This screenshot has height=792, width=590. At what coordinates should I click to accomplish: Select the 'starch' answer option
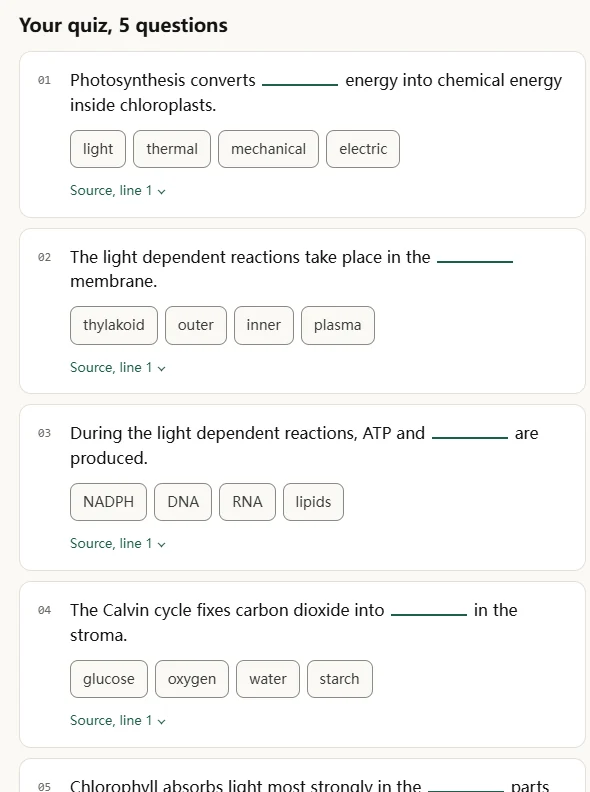coord(339,679)
